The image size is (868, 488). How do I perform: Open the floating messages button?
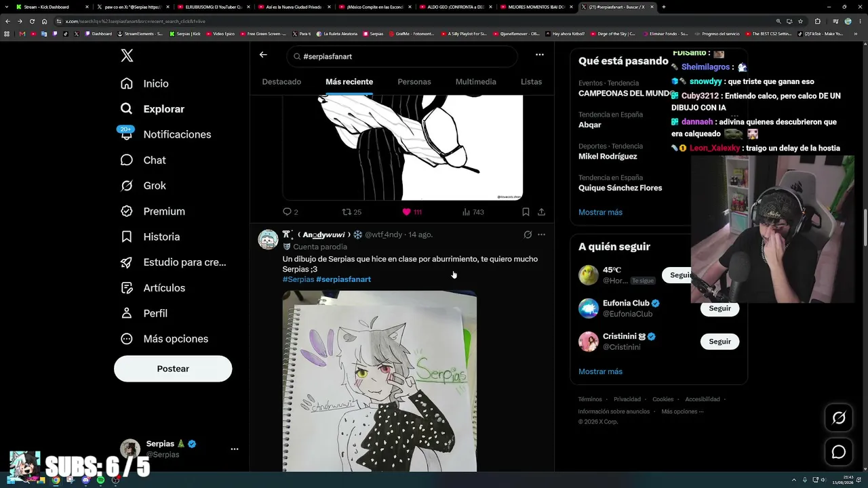pyautogui.click(x=839, y=452)
